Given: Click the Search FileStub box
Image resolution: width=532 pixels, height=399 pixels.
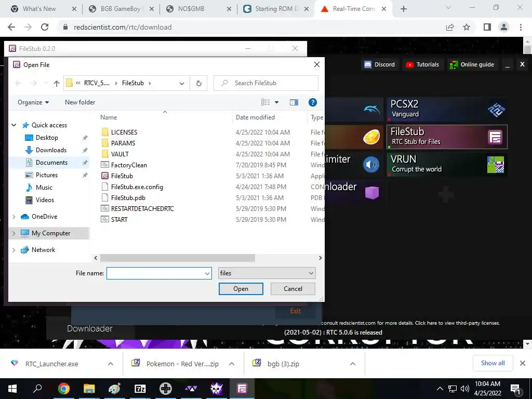Looking at the screenshot, I should tap(266, 83).
